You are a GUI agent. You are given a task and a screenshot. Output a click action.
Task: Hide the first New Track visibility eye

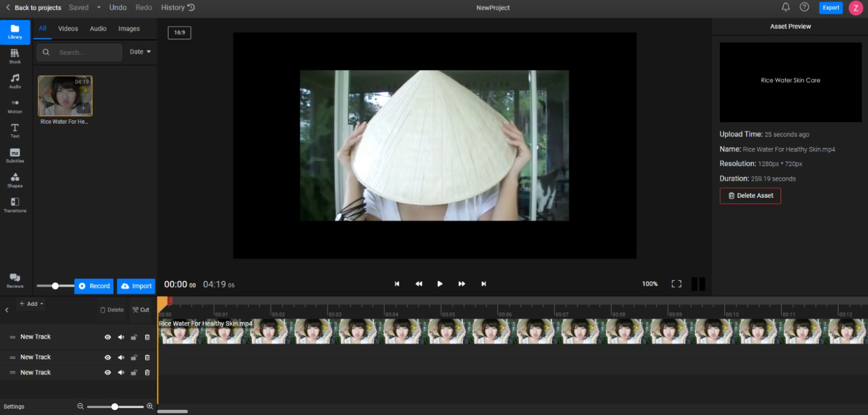pos(108,337)
